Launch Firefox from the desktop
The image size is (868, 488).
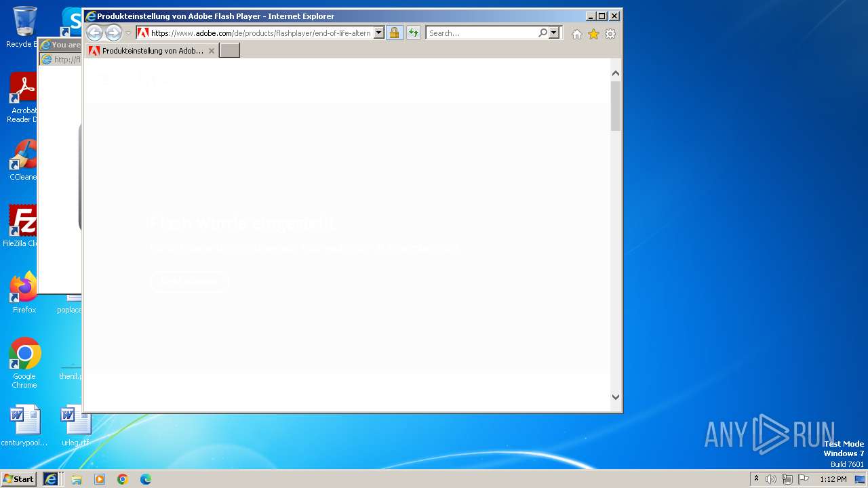coord(24,293)
